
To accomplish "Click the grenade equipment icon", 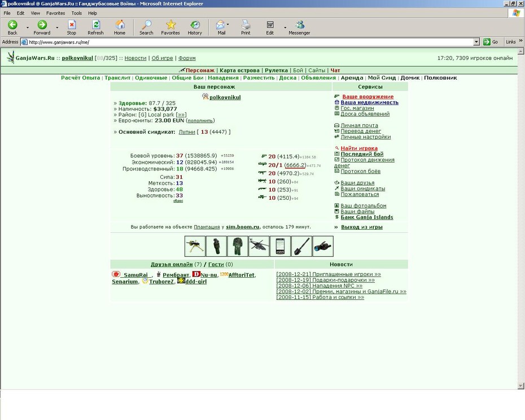I will pyautogui.click(x=216, y=246).
